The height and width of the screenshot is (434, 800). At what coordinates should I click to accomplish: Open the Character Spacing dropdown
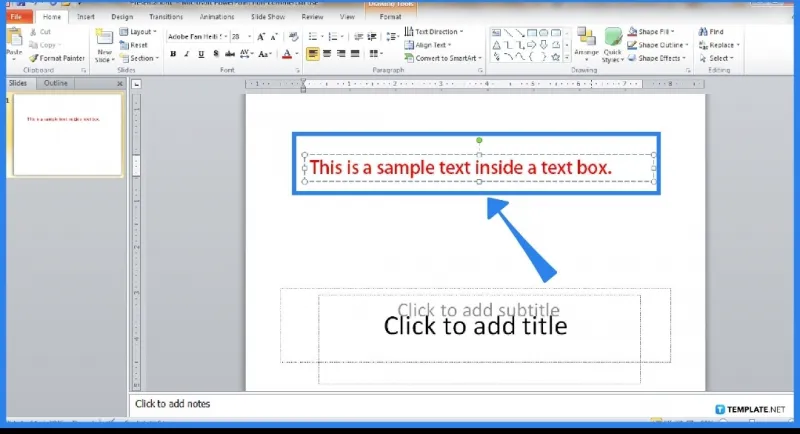246,54
